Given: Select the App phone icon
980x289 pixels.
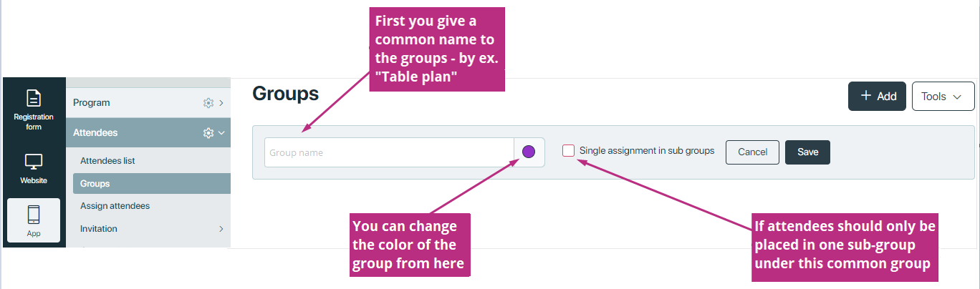Looking at the screenshot, I should [34, 215].
